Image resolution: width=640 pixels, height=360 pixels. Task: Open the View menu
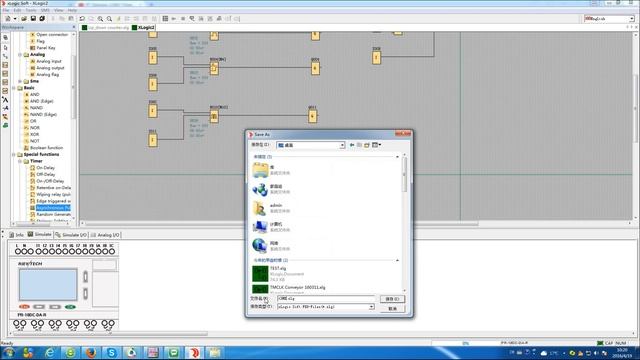coord(59,10)
